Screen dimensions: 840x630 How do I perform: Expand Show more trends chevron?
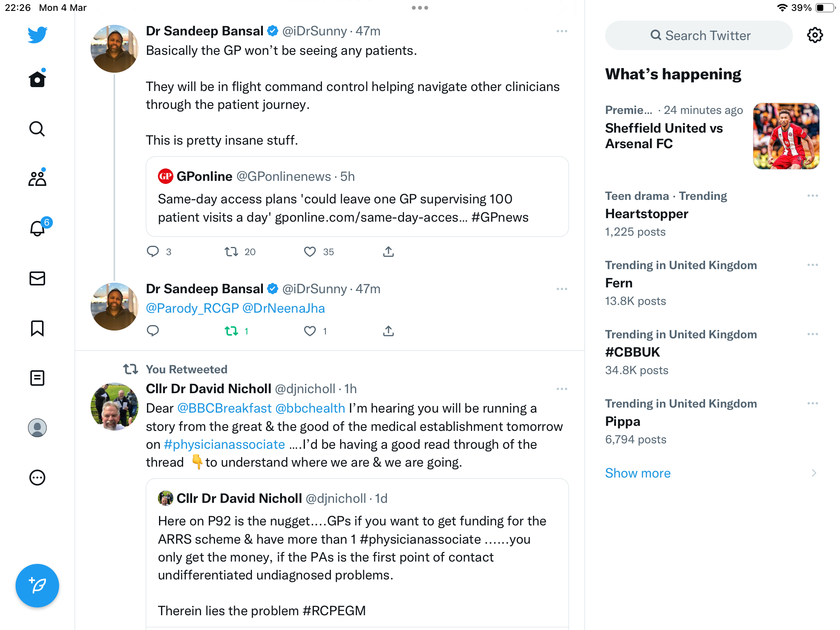(x=814, y=473)
